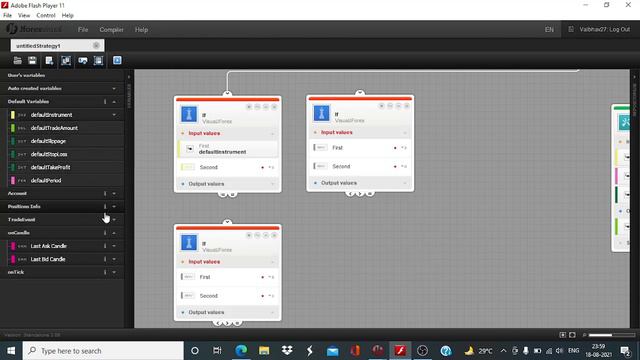
Task: Open Last Ask Candle dropdown arrow
Action: 114,246
